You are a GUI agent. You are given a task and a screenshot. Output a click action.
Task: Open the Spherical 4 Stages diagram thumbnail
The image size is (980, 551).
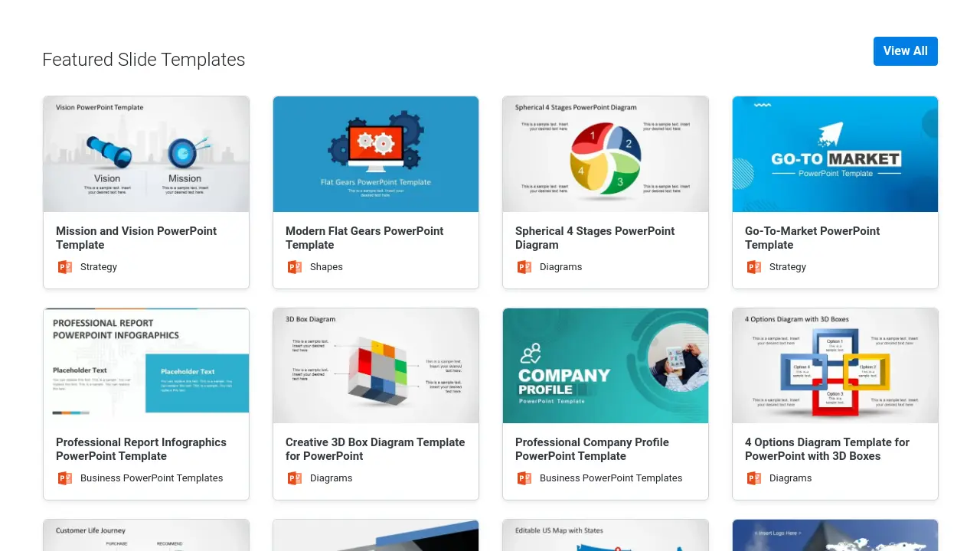pos(606,154)
